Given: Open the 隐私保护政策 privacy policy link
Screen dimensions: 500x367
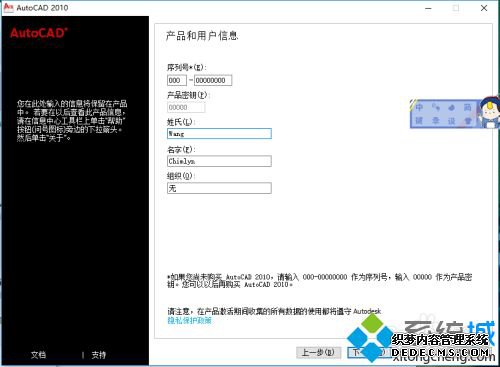Looking at the screenshot, I should [x=189, y=321].
